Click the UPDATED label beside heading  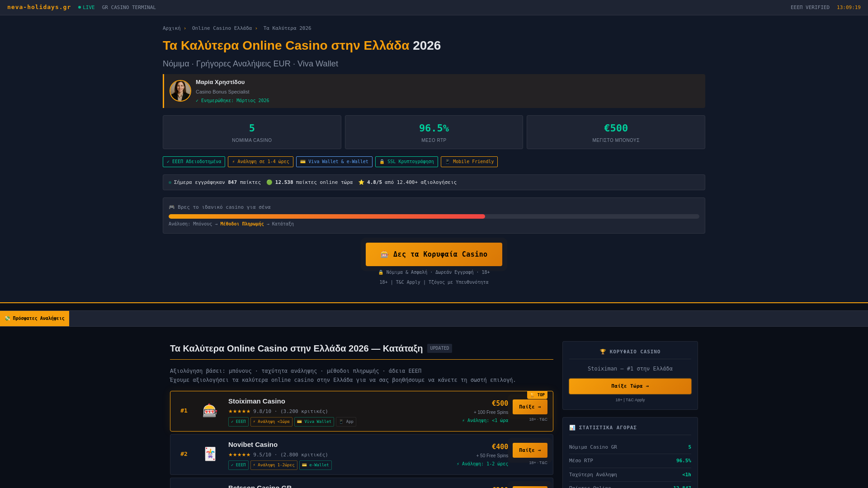439,348
